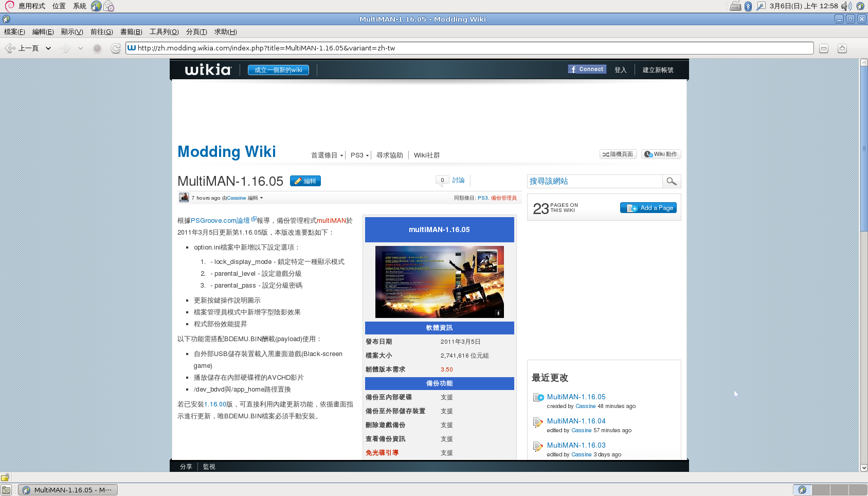Screen dimensions: 868x496
Task: Click the 免光碟引導 red link
Action: (x=382, y=453)
